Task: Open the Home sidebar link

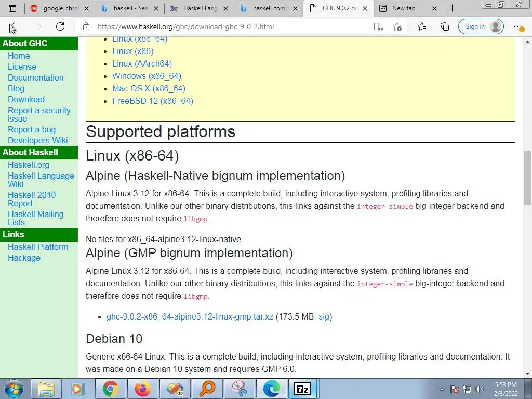Action: [x=19, y=56]
